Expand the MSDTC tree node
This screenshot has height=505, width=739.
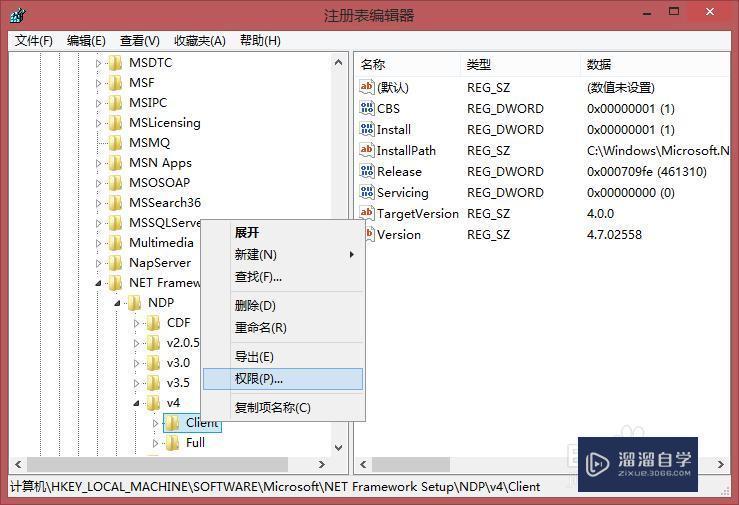pyautogui.click(x=98, y=63)
